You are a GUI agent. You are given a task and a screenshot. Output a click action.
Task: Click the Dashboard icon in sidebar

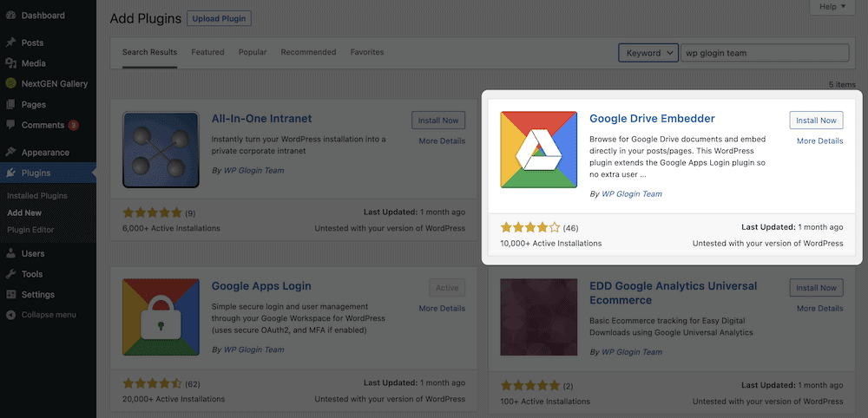click(x=10, y=16)
